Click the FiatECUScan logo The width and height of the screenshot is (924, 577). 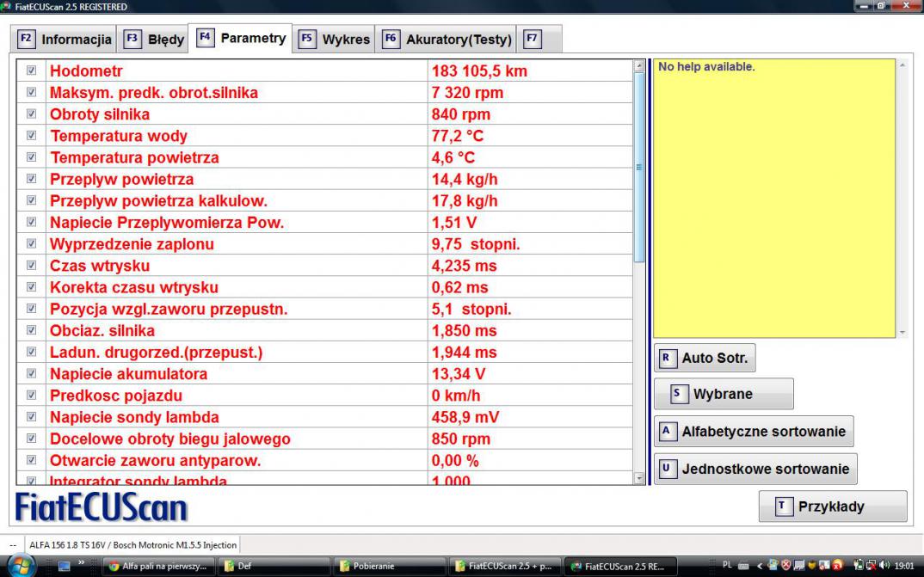click(x=102, y=506)
